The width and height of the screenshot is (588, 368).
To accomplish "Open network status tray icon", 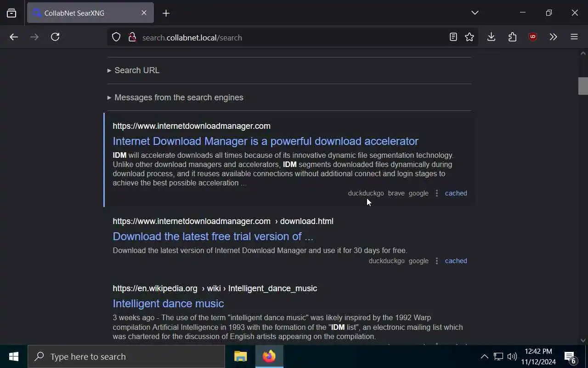I will (498, 356).
